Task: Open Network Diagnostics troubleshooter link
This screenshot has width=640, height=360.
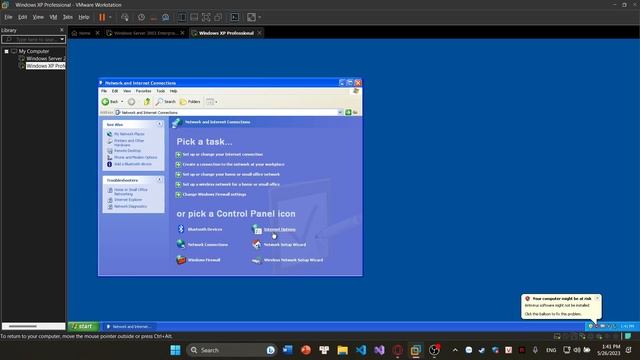Action: [130, 207]
